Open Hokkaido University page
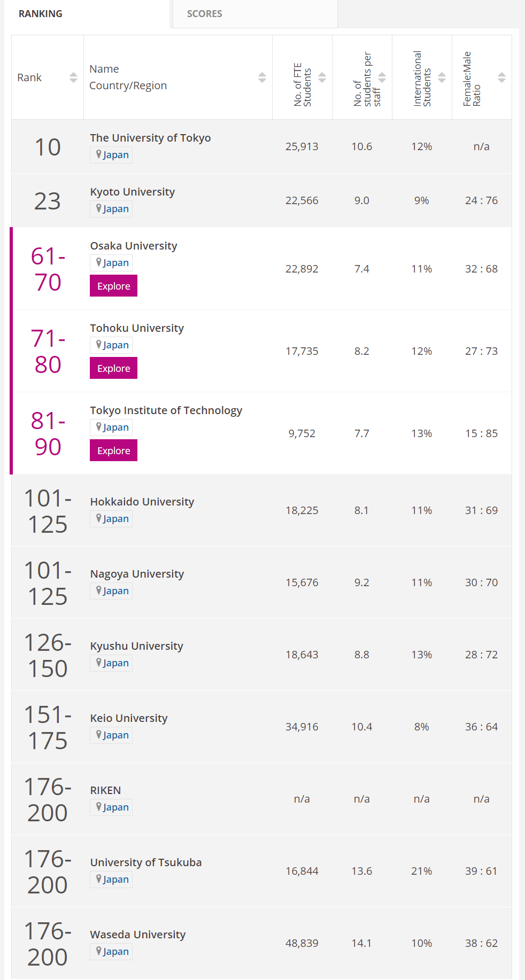The image size is (525, 980). [x=142, y=502]
